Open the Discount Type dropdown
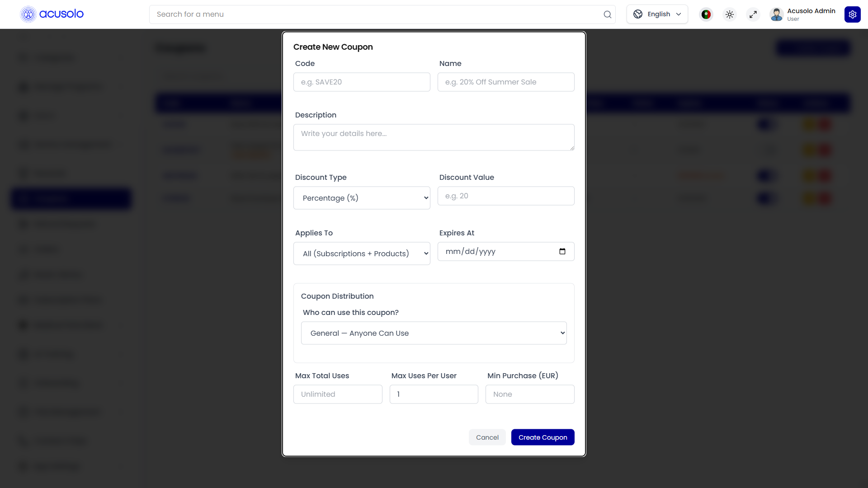This screenshot has height=488, width=868. point(362,198)
